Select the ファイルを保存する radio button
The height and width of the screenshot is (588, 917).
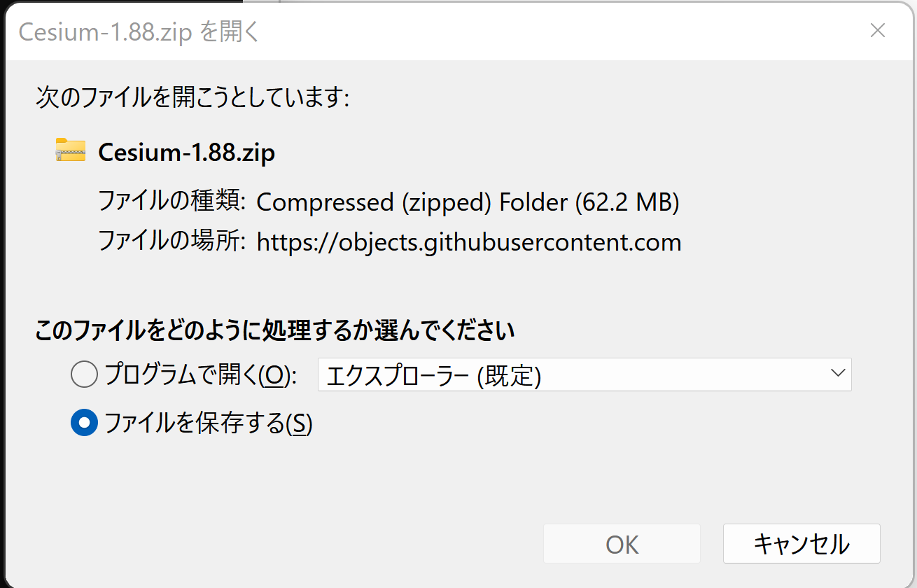tap(84, 423)
